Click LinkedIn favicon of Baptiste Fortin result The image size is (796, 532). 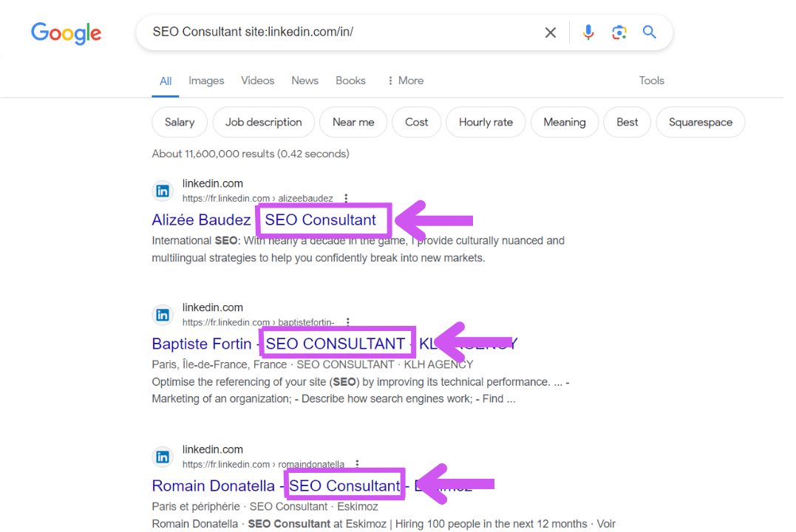pyautogui.click(x=163, y=315)
